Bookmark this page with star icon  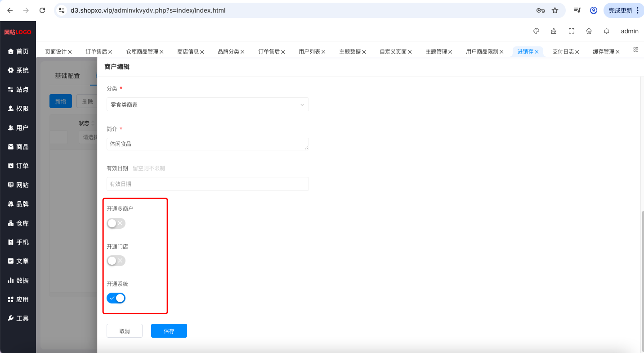click(x=555, y=10)
